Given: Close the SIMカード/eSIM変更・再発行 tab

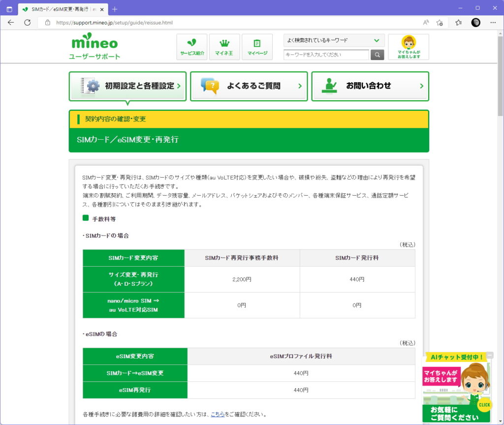Looking at the screenshot, I should point(102,10).
